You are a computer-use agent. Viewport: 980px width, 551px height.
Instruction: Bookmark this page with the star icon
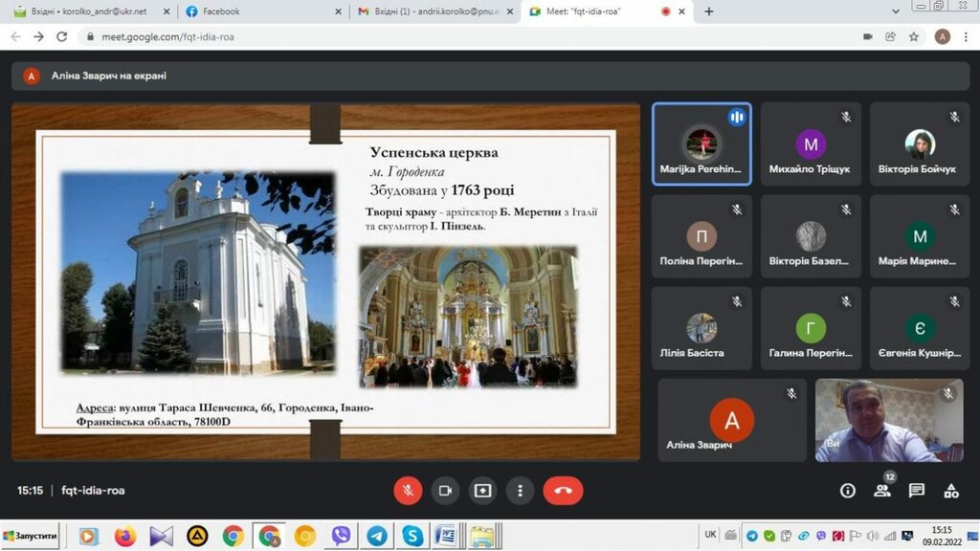pos(914,36)
